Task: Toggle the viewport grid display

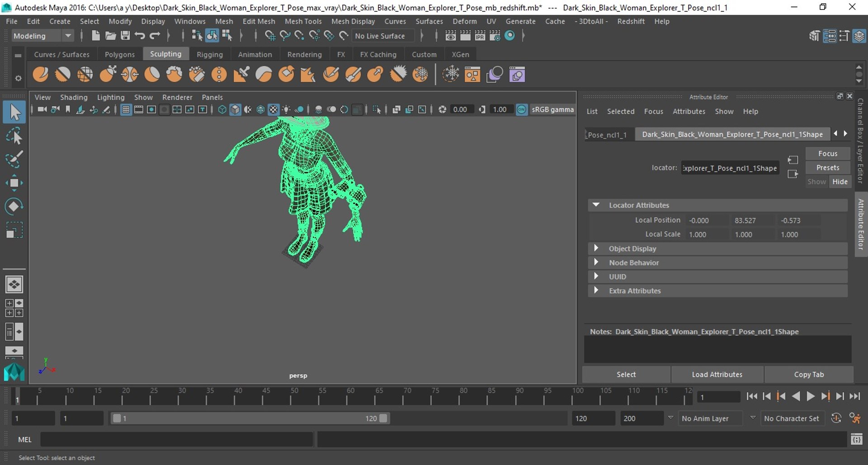Action: 126,109
